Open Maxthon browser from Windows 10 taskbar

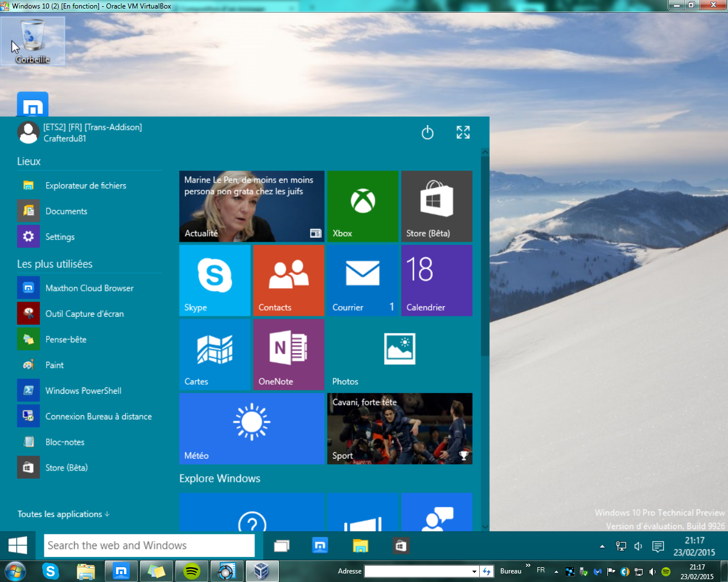[320, 546]
